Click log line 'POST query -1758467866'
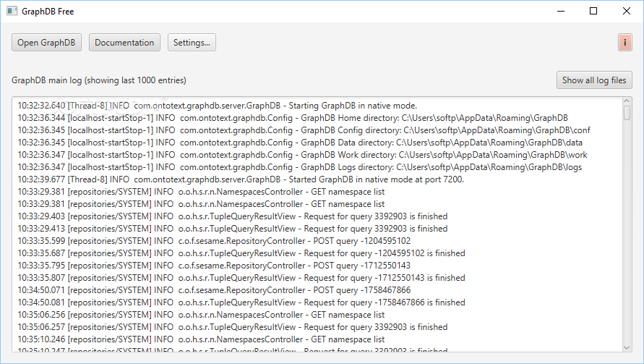644x364 pixels. tap(214, 290)
